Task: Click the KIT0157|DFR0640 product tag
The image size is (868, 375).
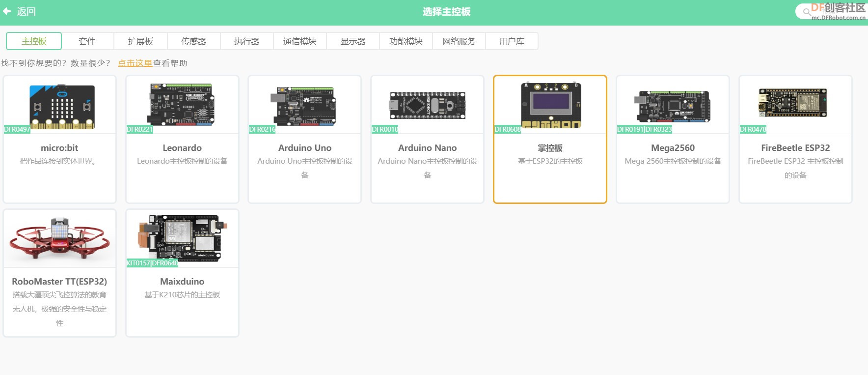Action: tap(152, 263)
